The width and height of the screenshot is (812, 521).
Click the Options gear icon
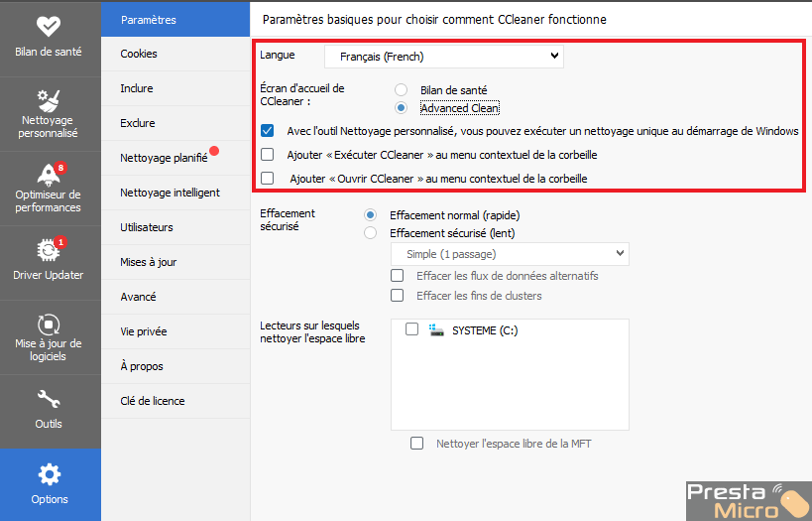(50, 474)
